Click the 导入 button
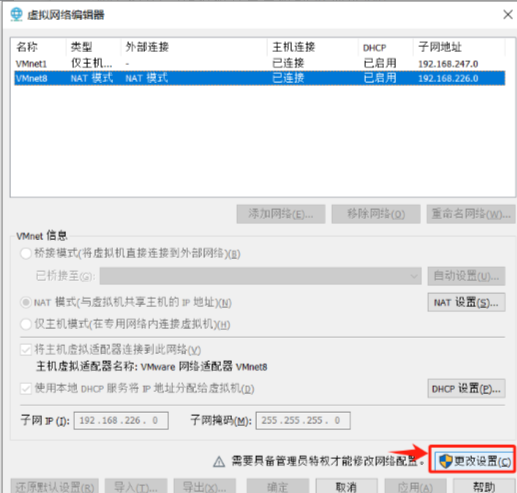 coord(136,486)
